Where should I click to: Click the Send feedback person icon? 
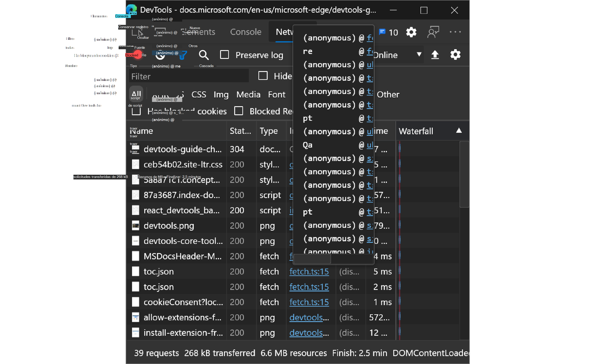(433, 32)
